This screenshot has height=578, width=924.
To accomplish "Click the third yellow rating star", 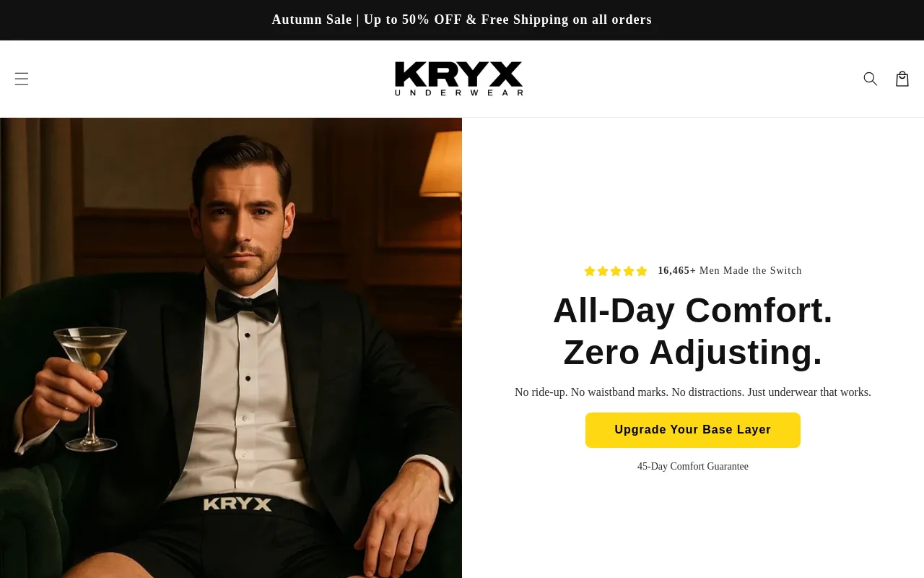I will pyautogui.click(x=616, y=271).
